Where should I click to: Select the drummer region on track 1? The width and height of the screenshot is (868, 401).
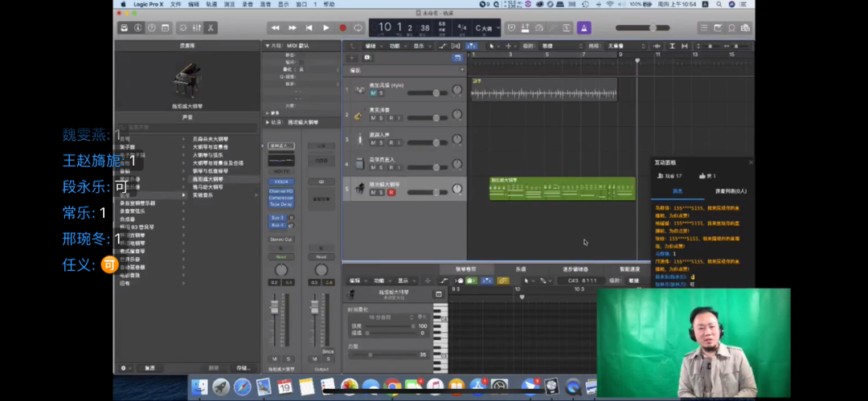click(x=544, y=89)
